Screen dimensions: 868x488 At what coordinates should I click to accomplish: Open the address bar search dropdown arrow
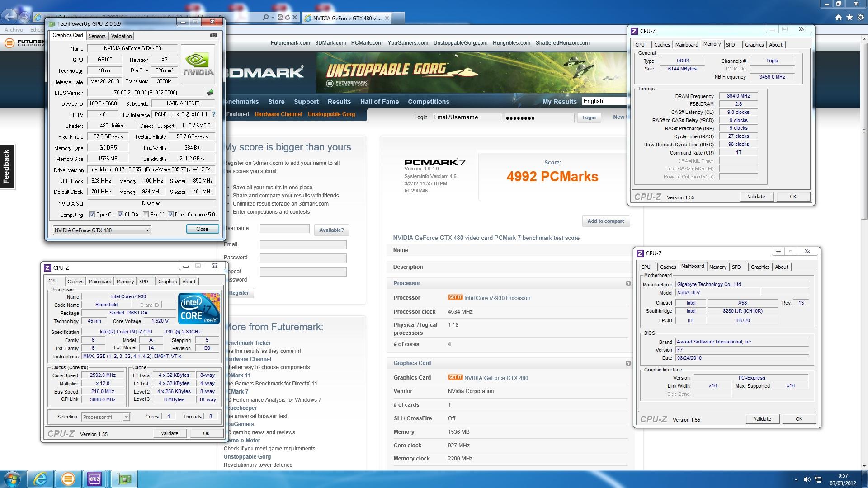[x=273, y=17]
